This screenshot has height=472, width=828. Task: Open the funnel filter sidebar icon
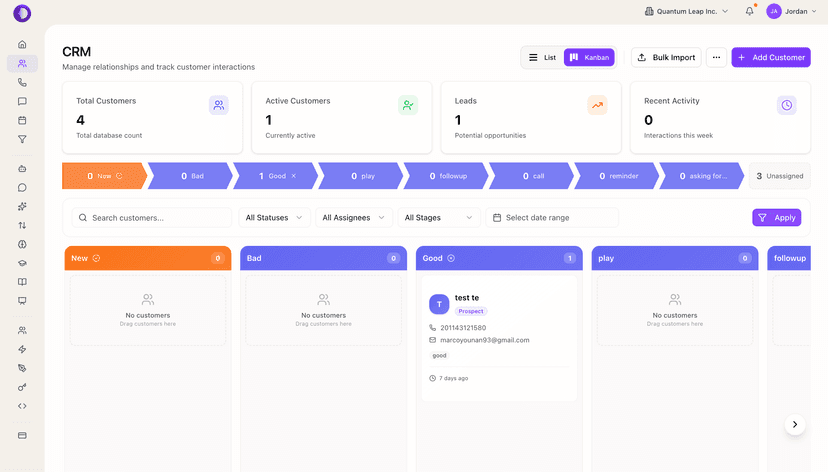point(22,139)
